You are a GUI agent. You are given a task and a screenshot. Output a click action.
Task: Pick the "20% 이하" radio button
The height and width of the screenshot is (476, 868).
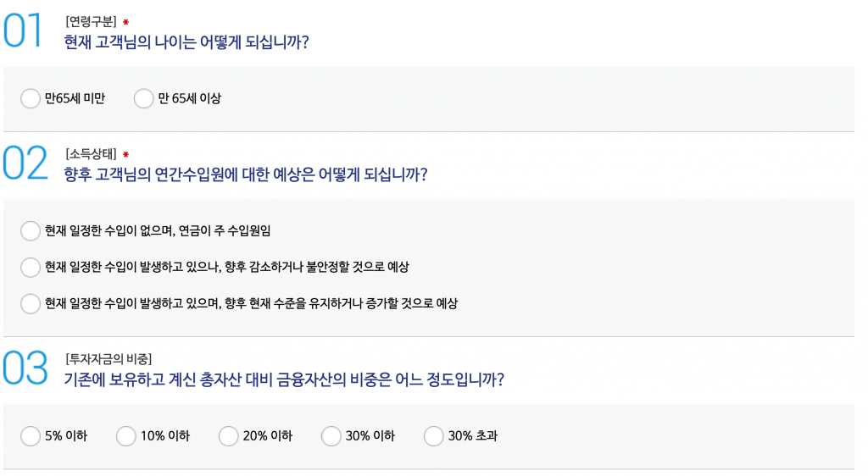tap(229, 436)
